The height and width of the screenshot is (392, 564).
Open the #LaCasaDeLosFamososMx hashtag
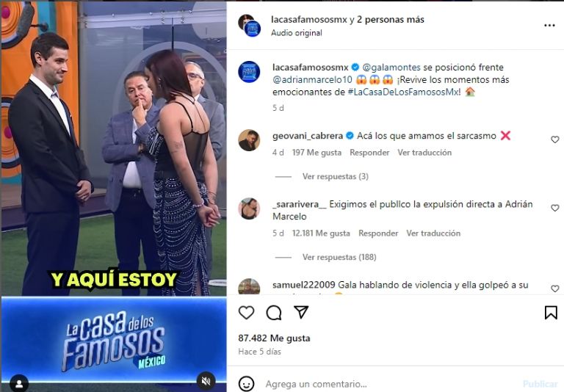click(404, 92)
